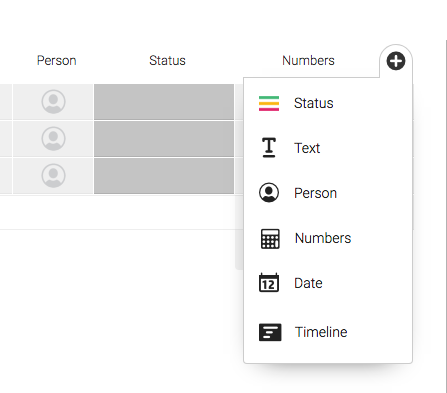The image size is (447, 393).
Task: Assign person in third row avatar
Action: 53,176
